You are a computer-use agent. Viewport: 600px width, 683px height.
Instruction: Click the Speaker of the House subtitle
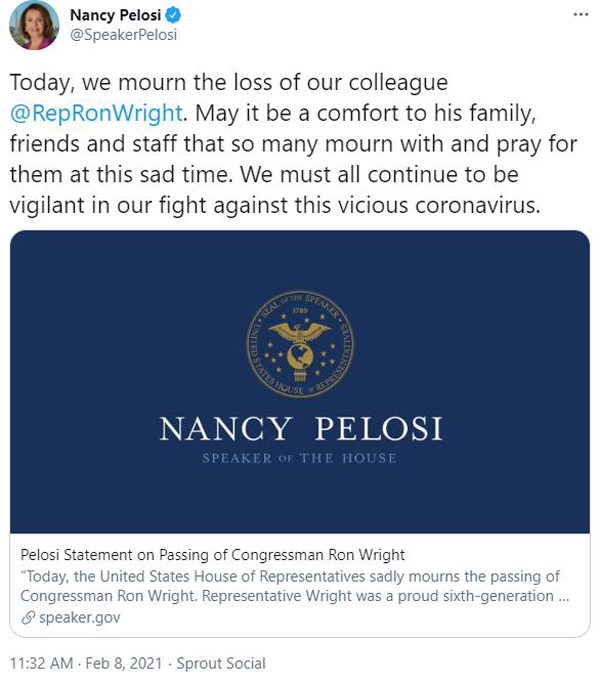point(300,458)
